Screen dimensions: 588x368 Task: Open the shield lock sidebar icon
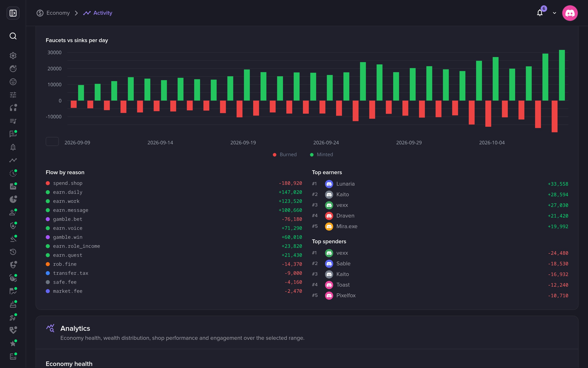(13, 226)
